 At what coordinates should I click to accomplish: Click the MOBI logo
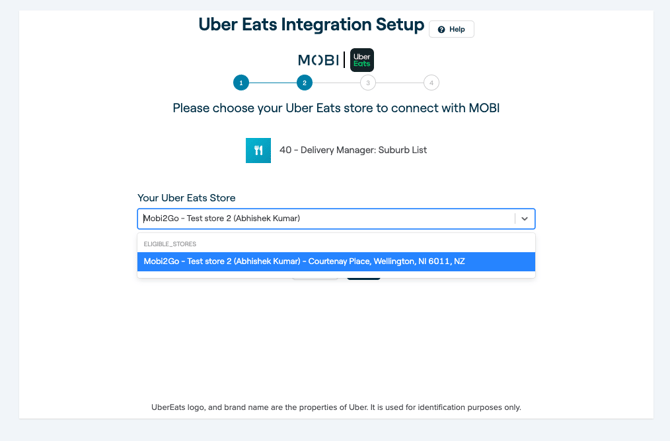[318, 60]
